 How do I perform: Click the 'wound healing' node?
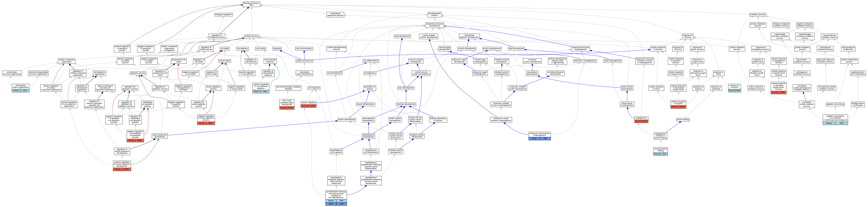pyautogui.click(x=683, y=120)
